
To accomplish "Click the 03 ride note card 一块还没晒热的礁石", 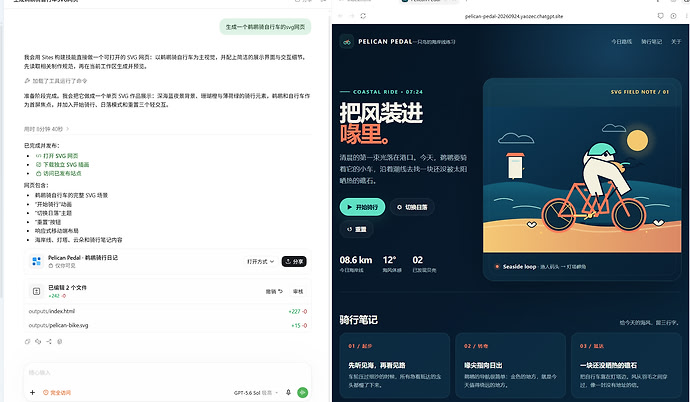I will coord(626,365).
